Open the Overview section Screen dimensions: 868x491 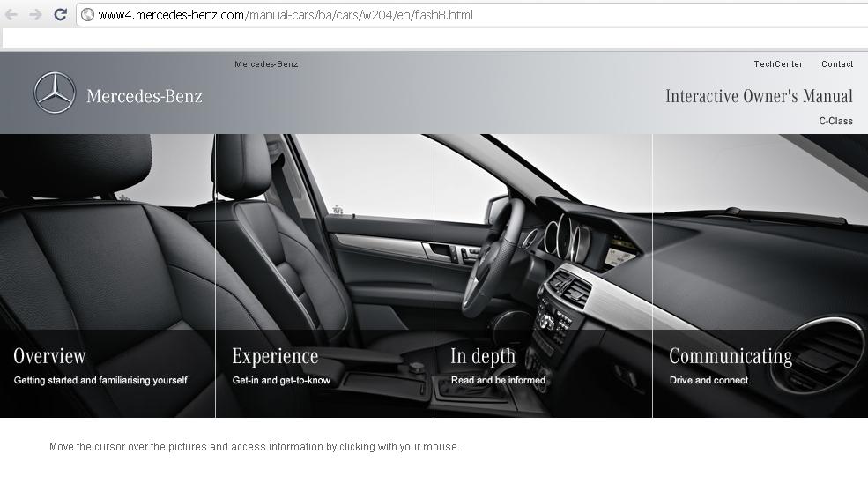pos(50,356)
